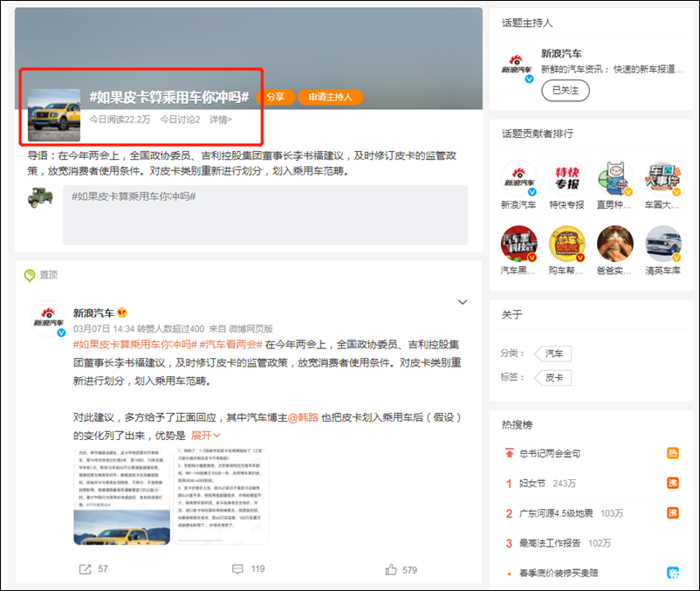Open 车圈大… contributor avatar
The width and height of the screenshot is (700, 591).
[663, 179]
